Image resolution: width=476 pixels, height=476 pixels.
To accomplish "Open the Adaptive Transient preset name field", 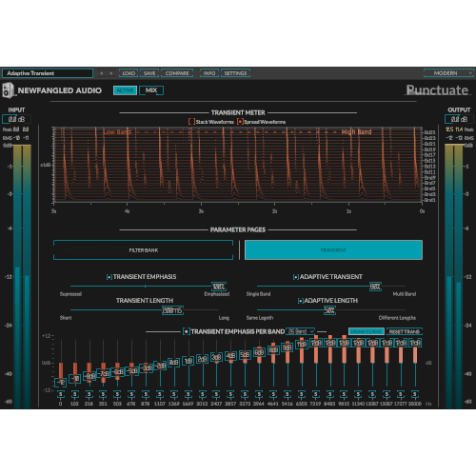I will click(48, 73).
